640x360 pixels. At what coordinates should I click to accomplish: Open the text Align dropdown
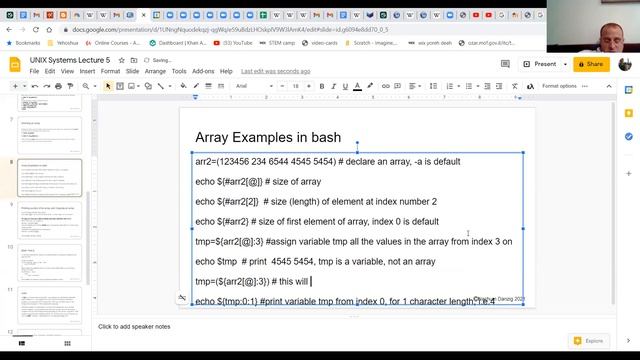click(415, 86)
